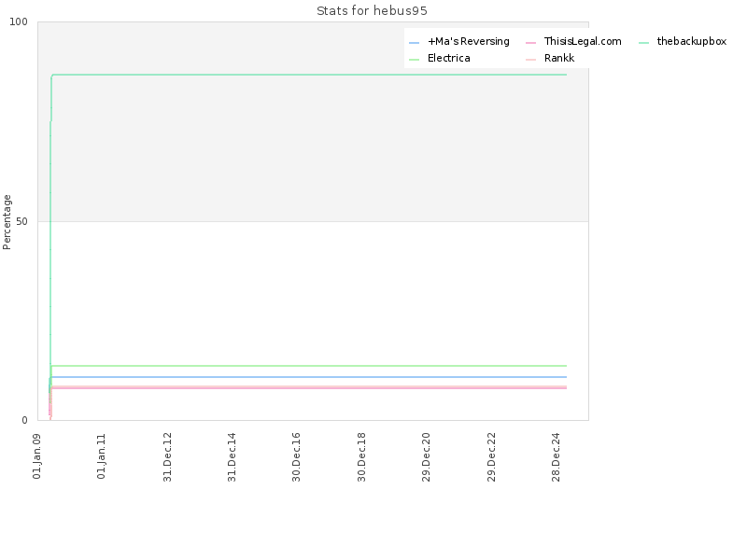Click the pink ThisisLegal.com legend swatch
The height and width of the screenshot is (560, 747).
tap(530, 43)
